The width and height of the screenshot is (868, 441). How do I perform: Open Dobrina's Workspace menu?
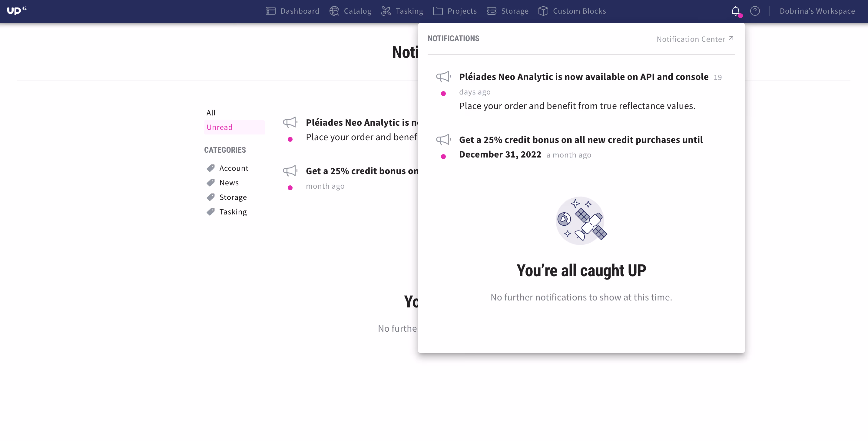point(817,11)
